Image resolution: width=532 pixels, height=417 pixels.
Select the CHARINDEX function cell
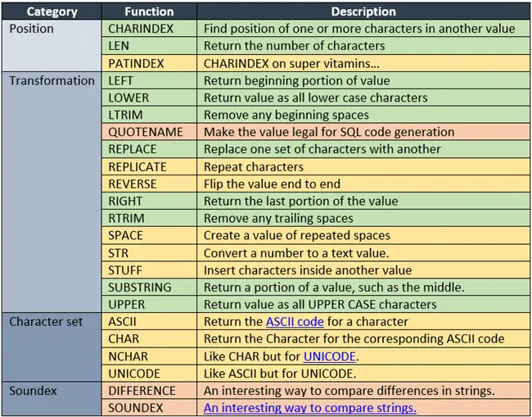pyautogui.click(x=149, y=29)
